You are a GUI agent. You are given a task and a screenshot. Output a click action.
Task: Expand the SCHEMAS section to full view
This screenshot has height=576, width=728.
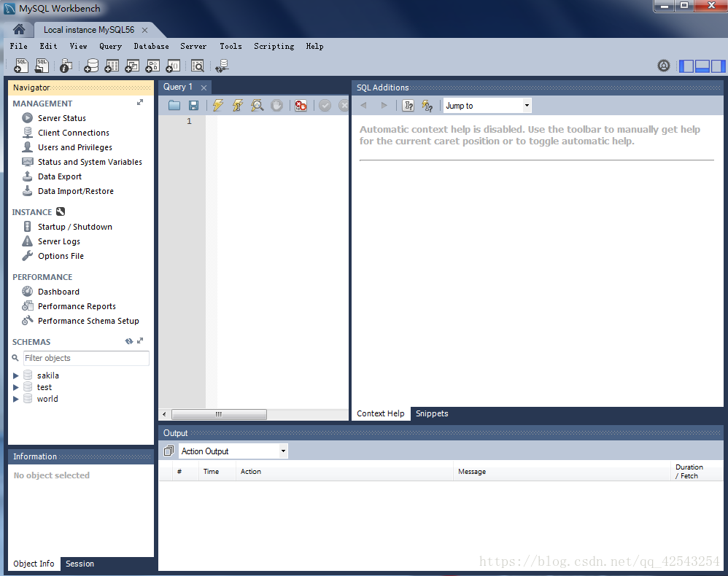point(140,340)
